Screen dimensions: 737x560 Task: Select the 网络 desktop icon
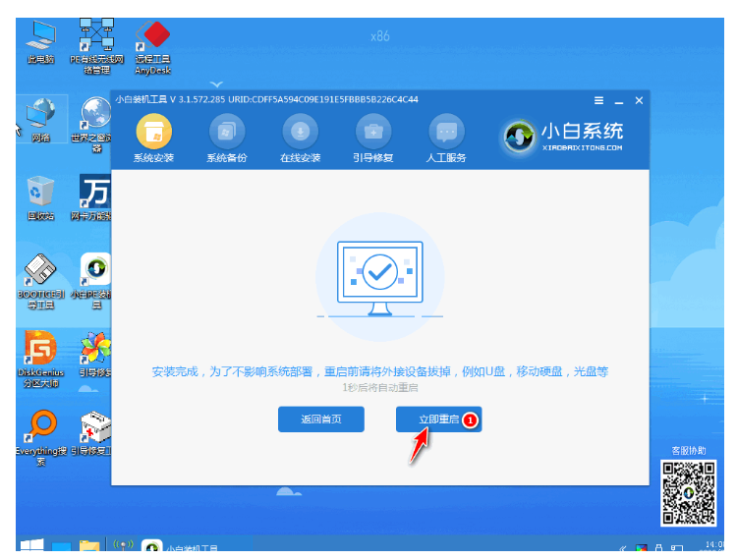click(41, 119)
